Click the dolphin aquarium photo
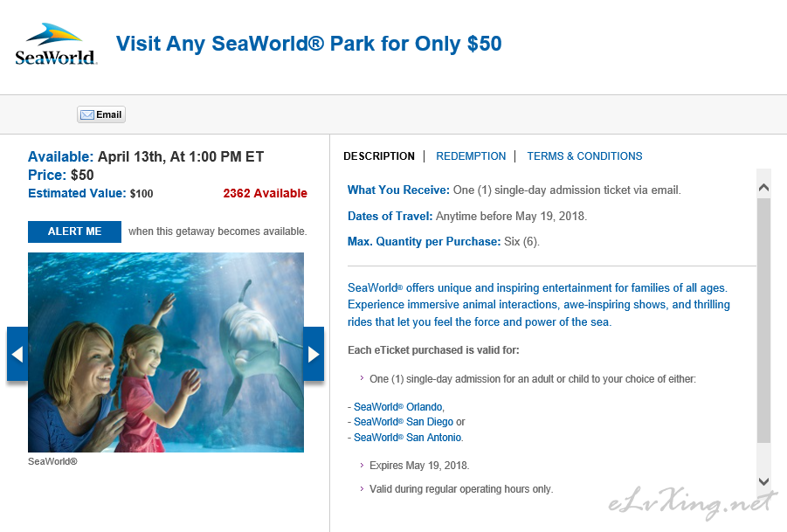The width and height of the screenshot is (787, 532). (x=166, y=352)
